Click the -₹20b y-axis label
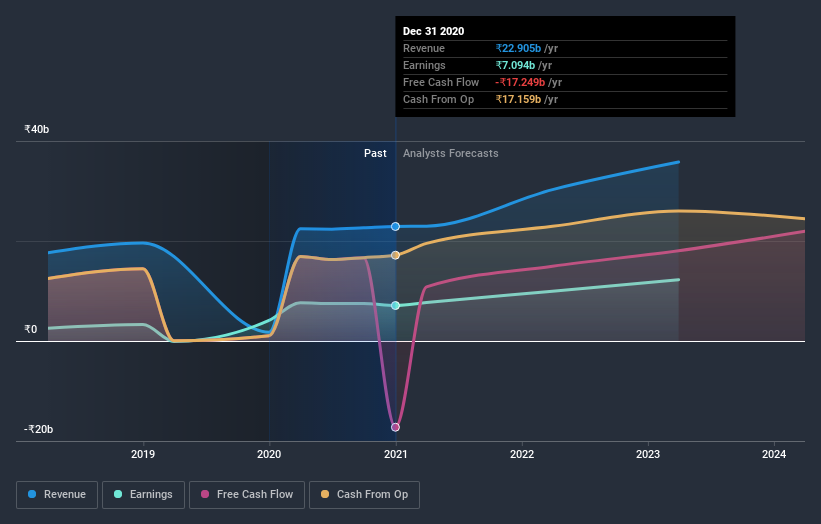This screenshot has width=821, height=524. coord(39,429)
